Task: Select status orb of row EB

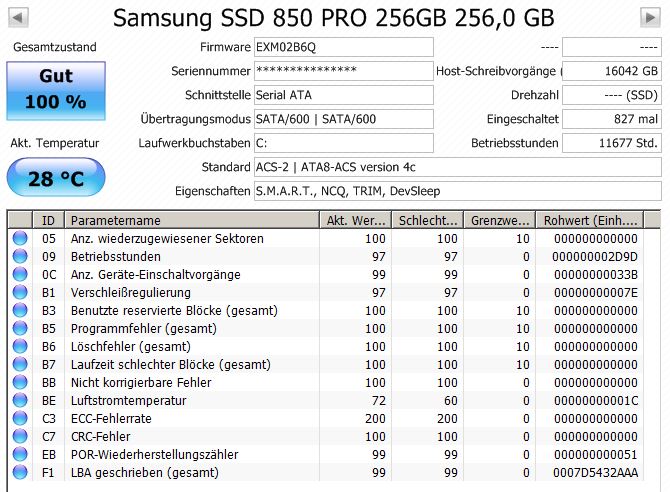Action: click(20, 454)
